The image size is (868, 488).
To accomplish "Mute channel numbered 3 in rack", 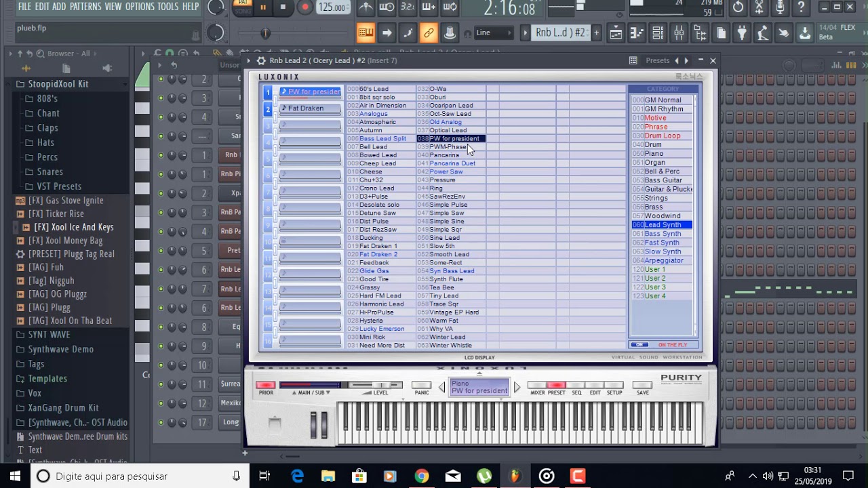I will [161, 98].
